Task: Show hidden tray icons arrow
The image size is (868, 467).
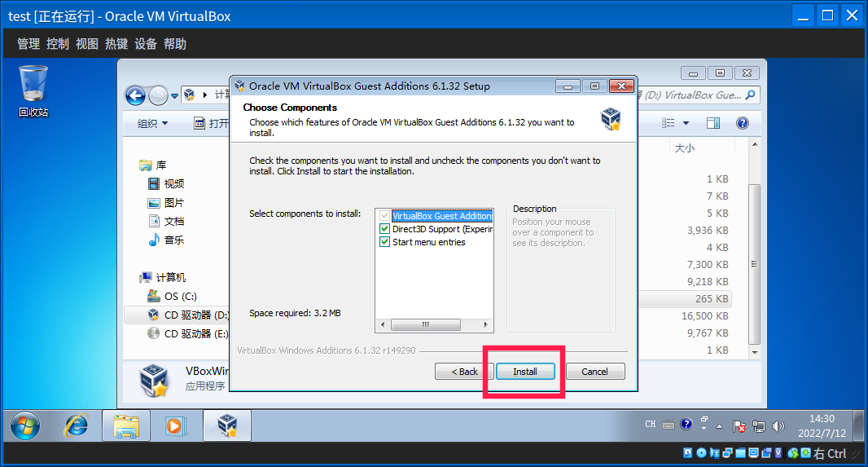Action: click(718, 425)
